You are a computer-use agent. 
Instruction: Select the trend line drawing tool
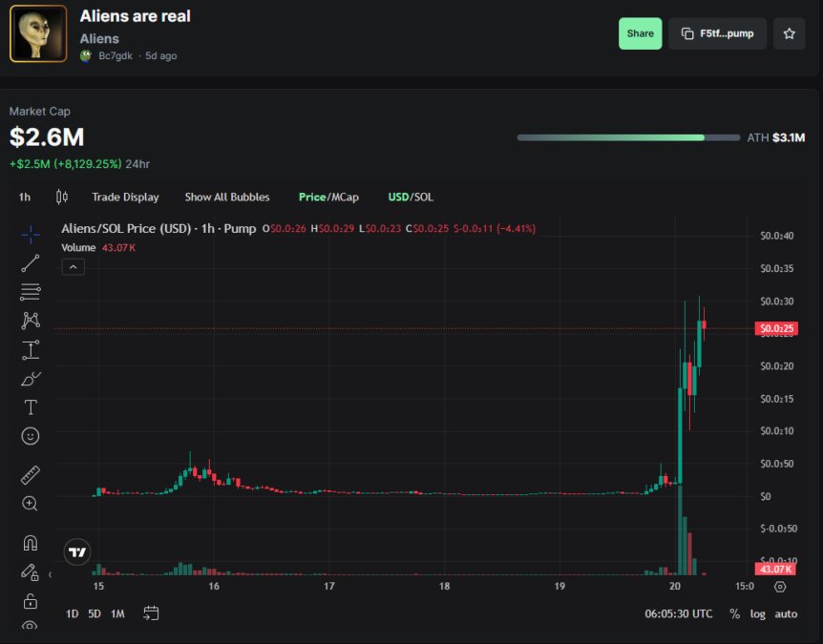coord(31,263)
